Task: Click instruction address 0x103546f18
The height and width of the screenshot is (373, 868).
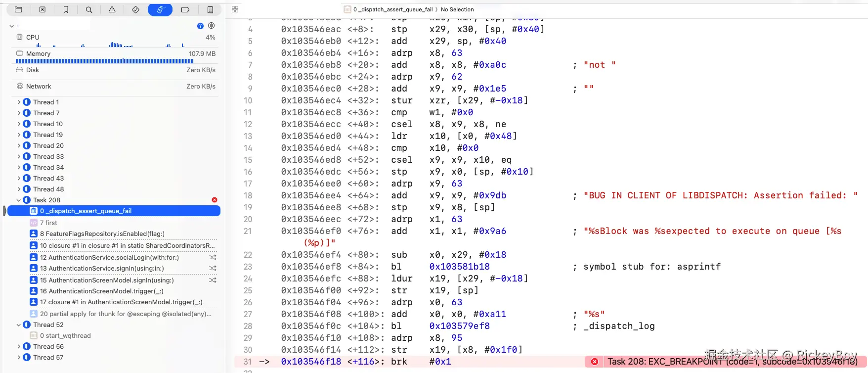Action: 311,362
